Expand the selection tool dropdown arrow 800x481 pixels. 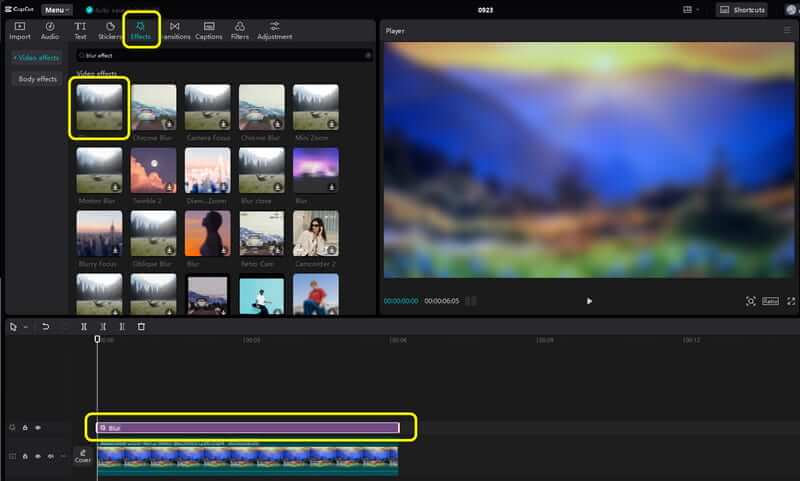[25, 327]
